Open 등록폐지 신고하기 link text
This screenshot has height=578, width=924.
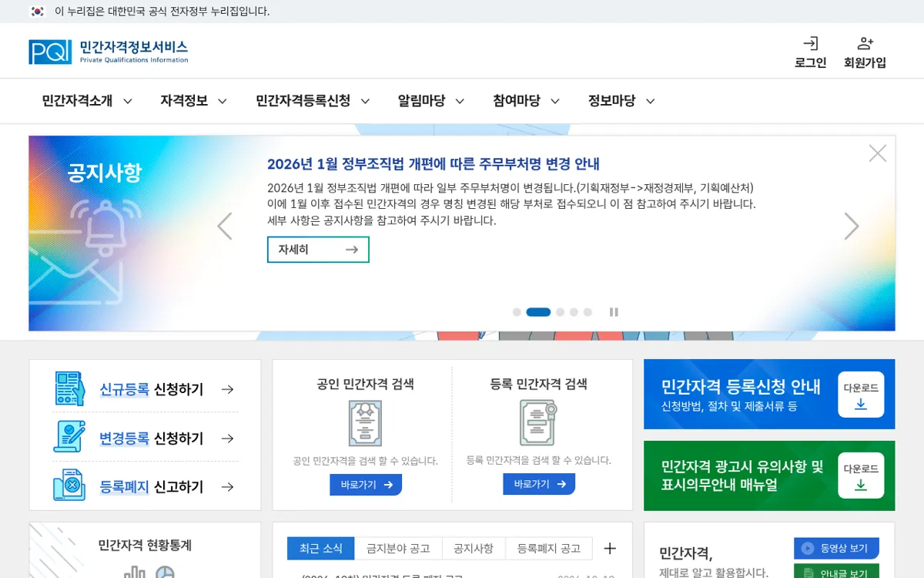pyautogui.click(x=152, y=487)
